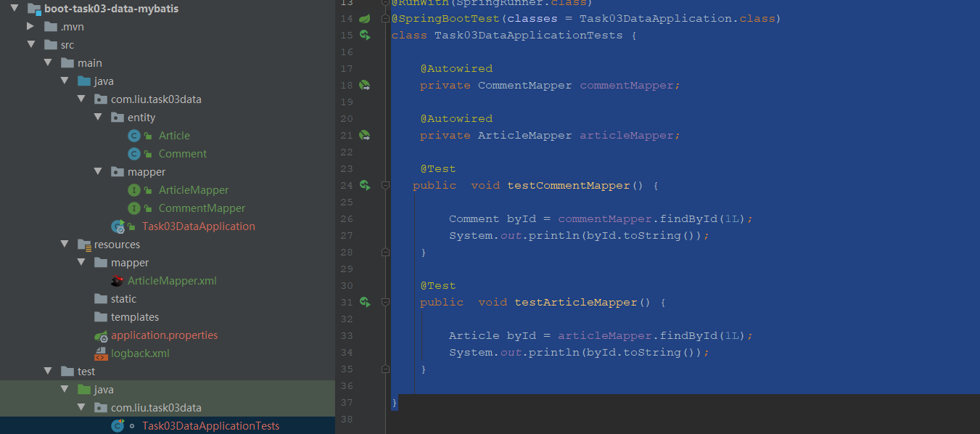Collapse the mapper folder under resources
980x434 pixels.
click(x=81, y=263)
